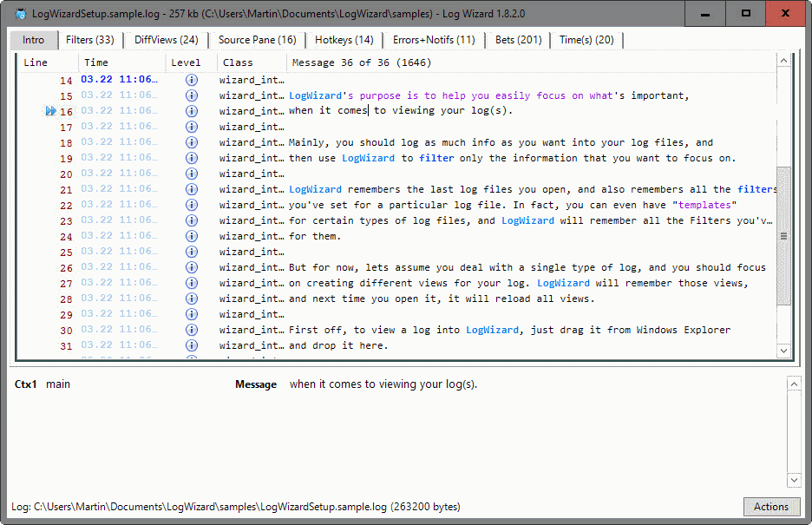Click the info level icon on line 19

point(192,158)
